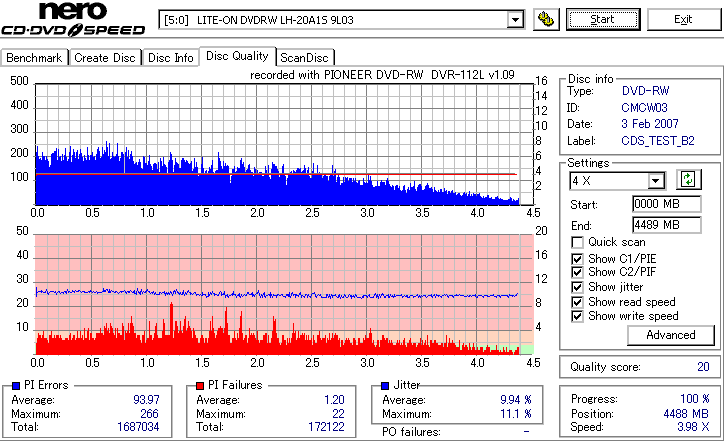The width and height of the screenshot is (724, 441).
Task: Open the drive options icon beside Start
Action: click(546, 19)
